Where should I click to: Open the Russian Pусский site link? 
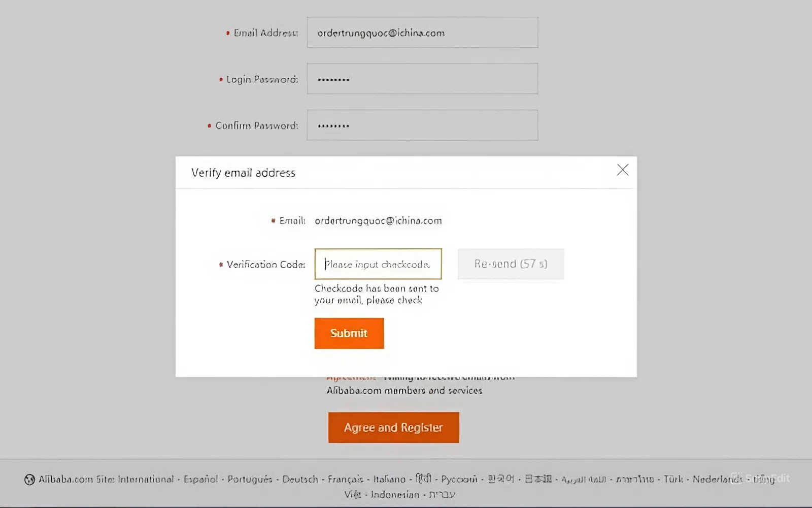tap(459, 480)
